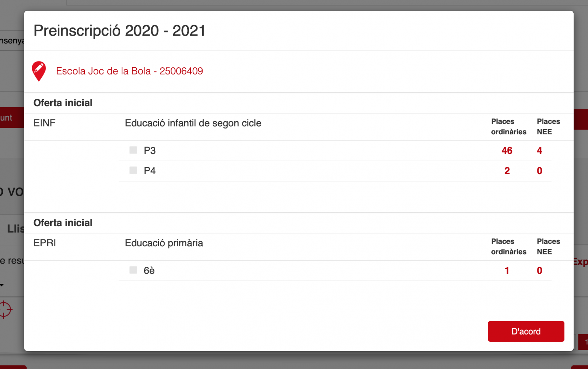Click the P3 NEE places value 4
The width and height of the screenshot is (588, 369).
coord(539,151)
